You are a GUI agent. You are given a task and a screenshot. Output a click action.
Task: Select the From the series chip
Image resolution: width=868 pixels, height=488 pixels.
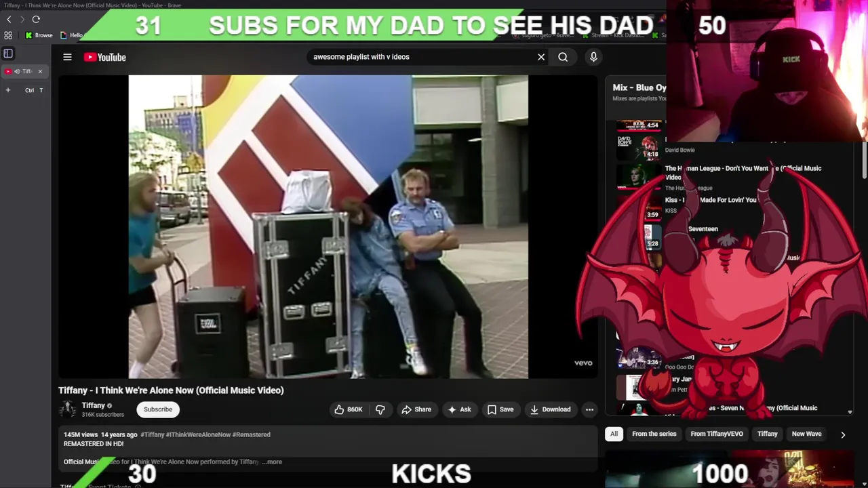click(x=654, y=434)
